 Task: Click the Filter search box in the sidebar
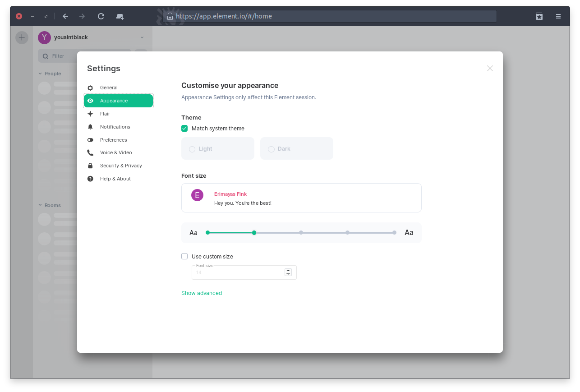[x=85, y=56]
